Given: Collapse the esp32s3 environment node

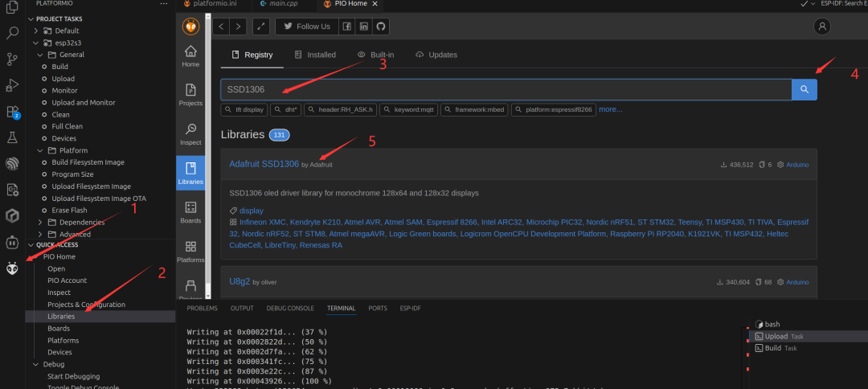Looking at the screenshot, I should pyautogui.click(x=36, y=43).
